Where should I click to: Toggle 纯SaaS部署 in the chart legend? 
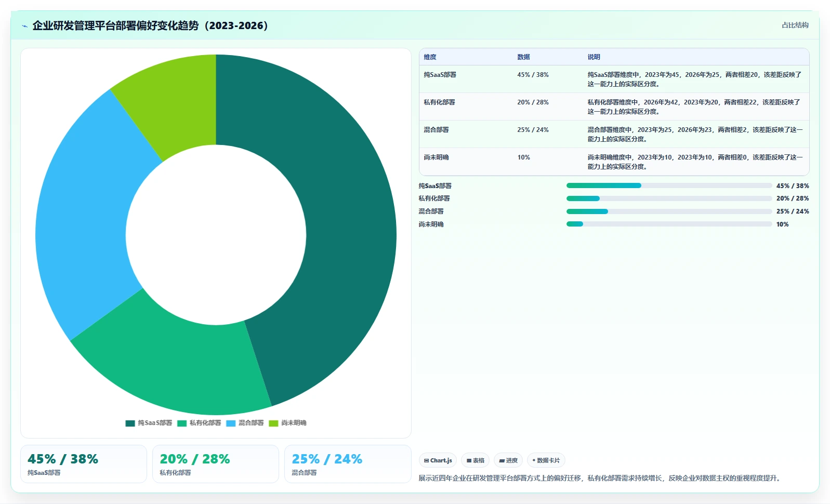(149, 423)
